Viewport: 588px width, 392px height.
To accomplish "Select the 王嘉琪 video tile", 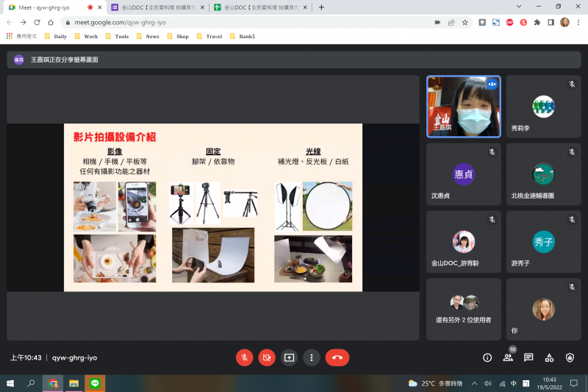I will 464,107.
